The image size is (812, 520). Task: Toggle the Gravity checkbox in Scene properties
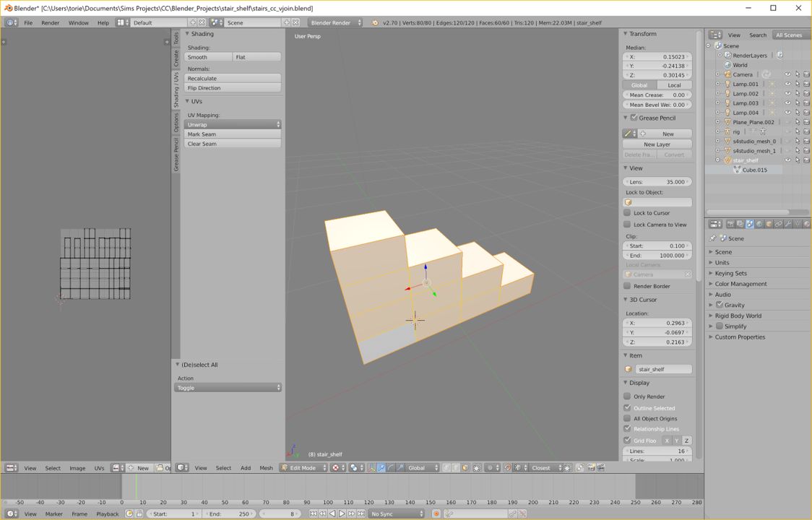[x=720, y=305]
